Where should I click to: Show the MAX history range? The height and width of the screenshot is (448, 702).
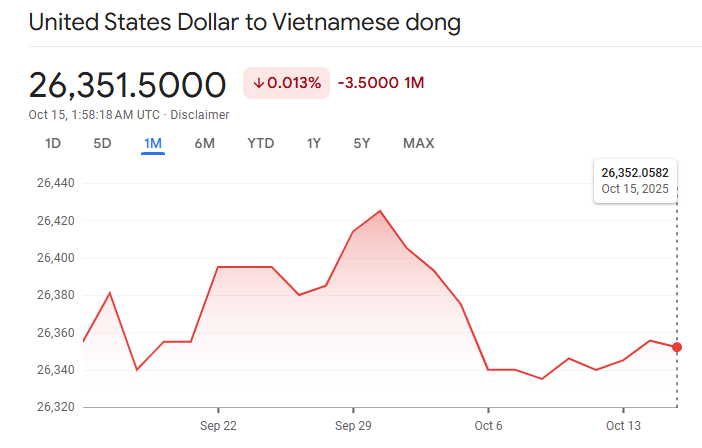point(418,143)
